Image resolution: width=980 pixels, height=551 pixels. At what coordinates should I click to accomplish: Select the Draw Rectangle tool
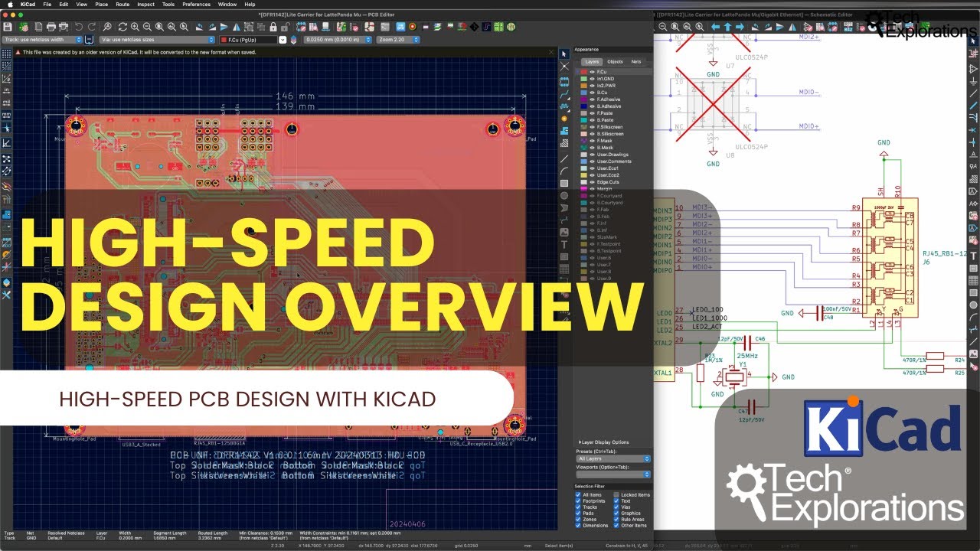tap(564, 184)
